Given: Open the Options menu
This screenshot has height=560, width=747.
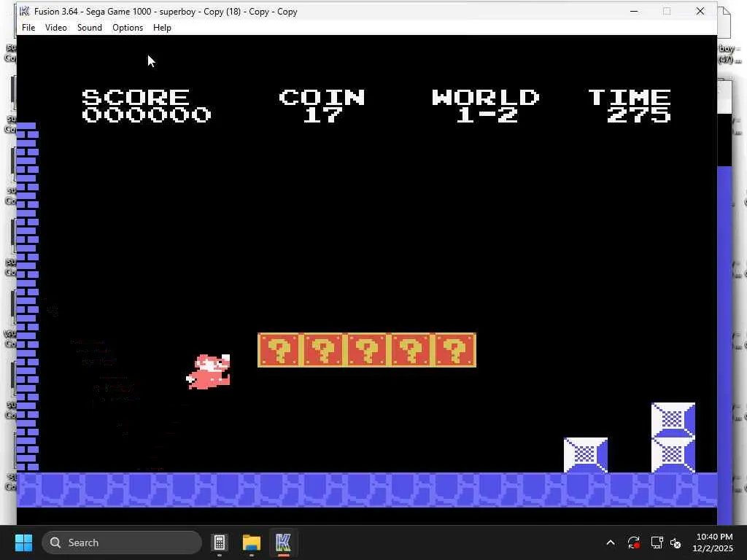Looking at the screenshot, I should [x=128, y=28].
